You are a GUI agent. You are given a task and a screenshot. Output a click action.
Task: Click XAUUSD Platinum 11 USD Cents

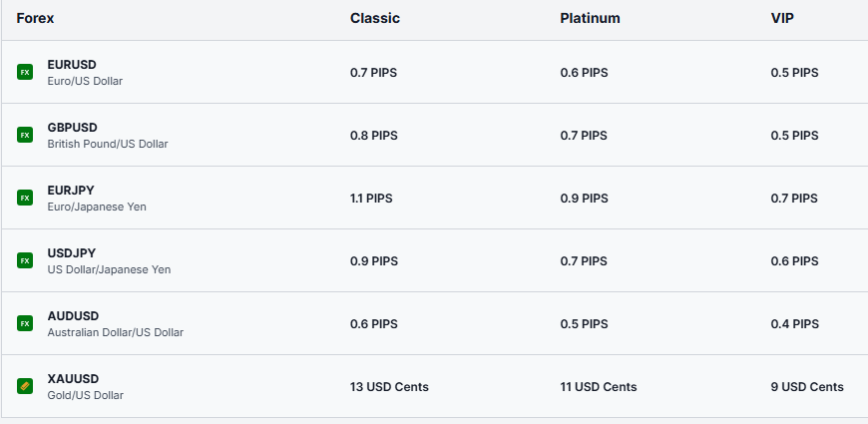click(599, 387)
